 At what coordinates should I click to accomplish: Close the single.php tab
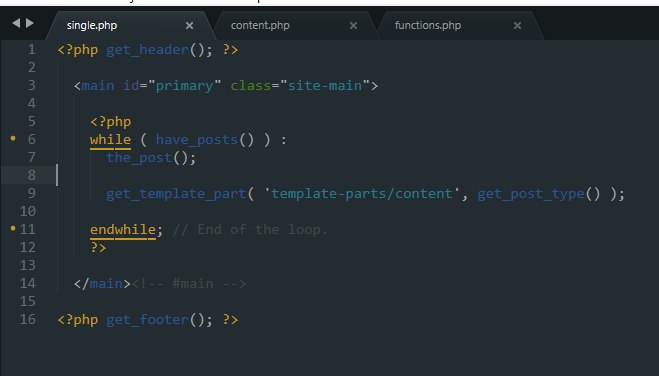(190, 26)
